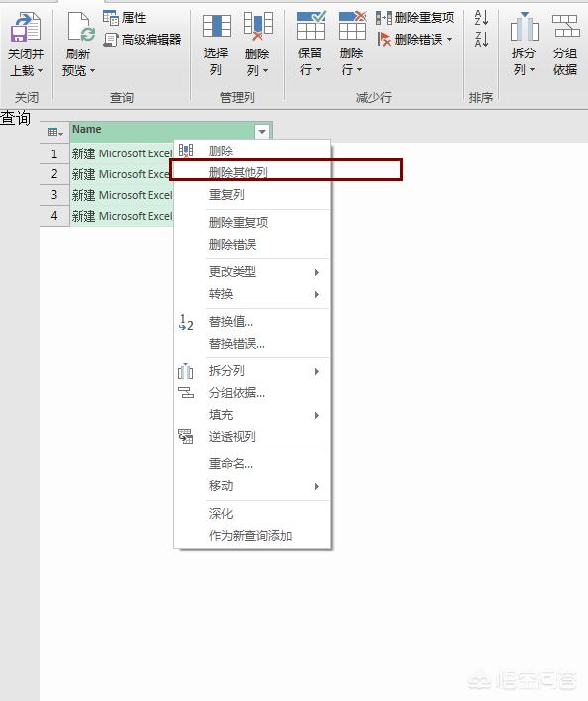The width and height of the screenshot is (588, 701).
Task: Choose 删除其他列 in the context menu
Action: click(x=252, y=172)
